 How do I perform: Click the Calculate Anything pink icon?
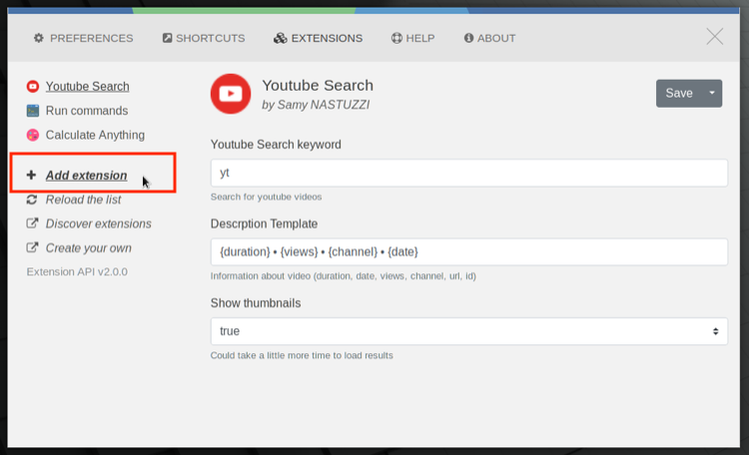tap(32, 135)
